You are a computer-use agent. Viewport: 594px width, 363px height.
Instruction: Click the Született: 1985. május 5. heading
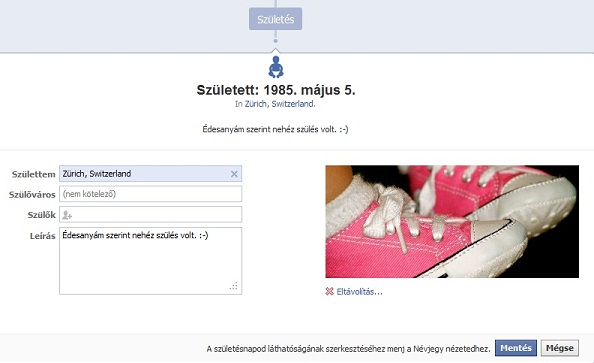pyautogui.click(x=276, y=90)
